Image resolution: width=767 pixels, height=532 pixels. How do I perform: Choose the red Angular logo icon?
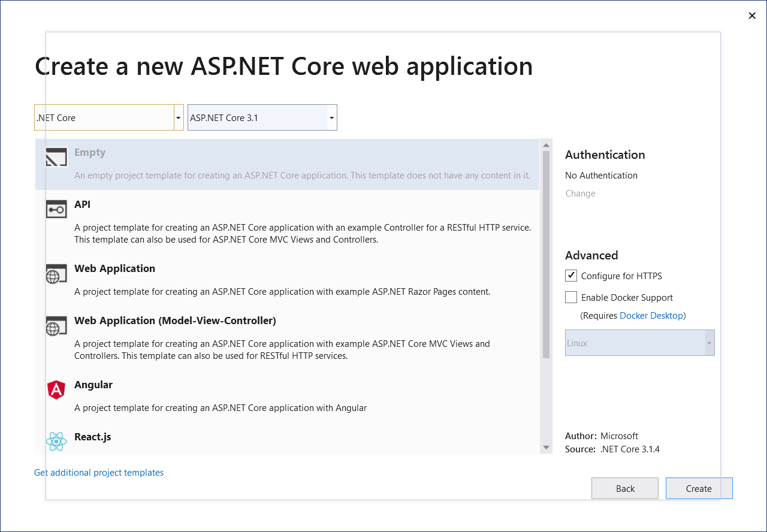56,390
